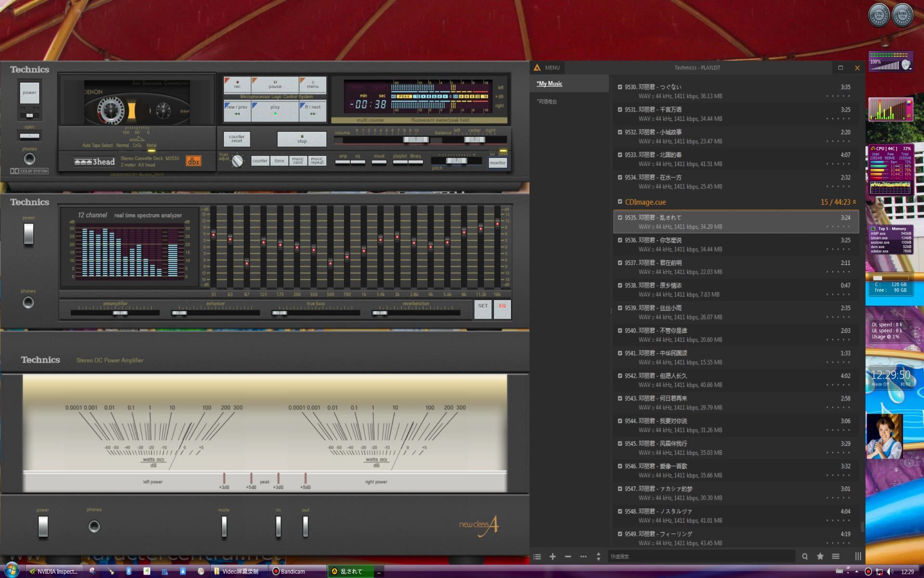Uncheck track 9542 checkbox
Screen dimensions: 924x578
coord(620,376)
